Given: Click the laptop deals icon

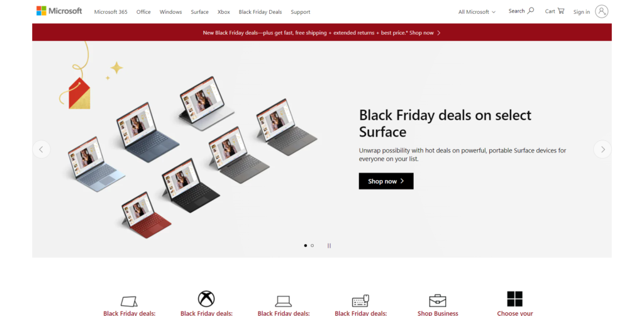Looking at the screenshot, I should click(x=284, y=301).
